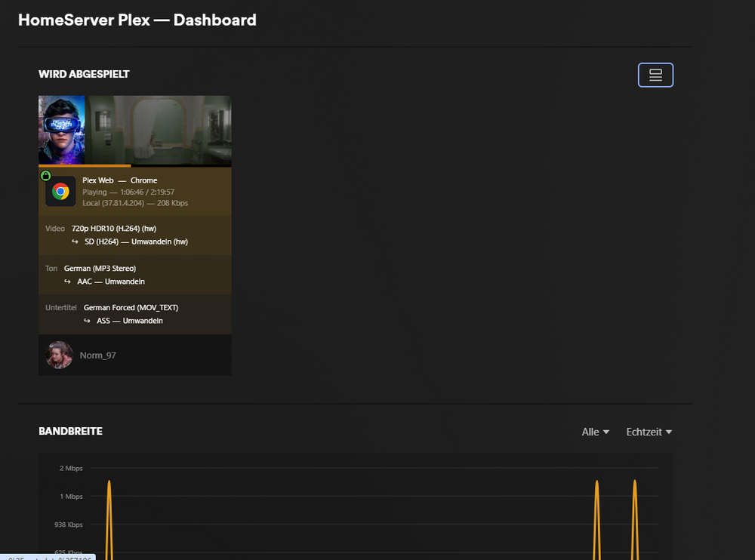The height and width of the screenshot is (560, 755).
Task: Click the Ton label
Action: coord(51,268)
